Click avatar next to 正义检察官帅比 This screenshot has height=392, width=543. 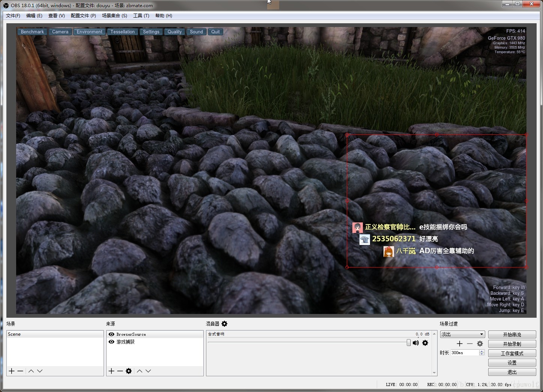click(x=357, y=227)
